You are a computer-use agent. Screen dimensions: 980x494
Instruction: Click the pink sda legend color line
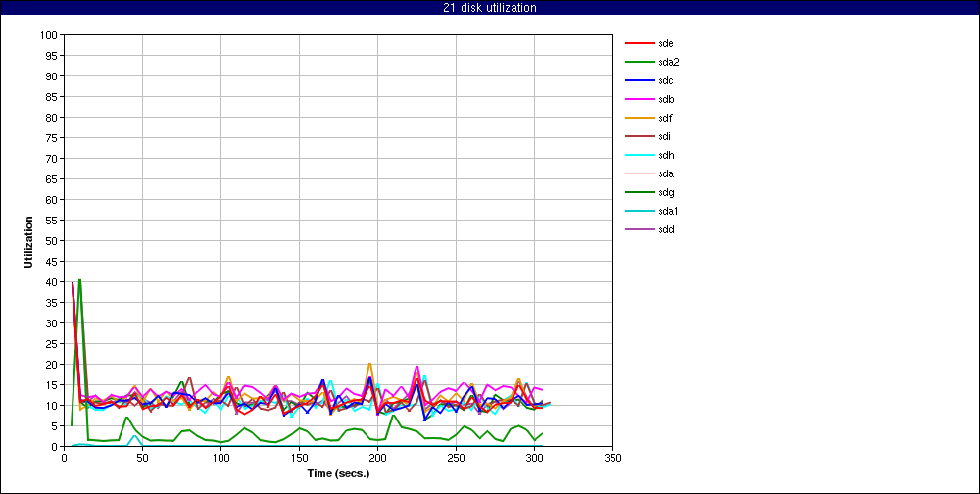[x=639, y=173]
